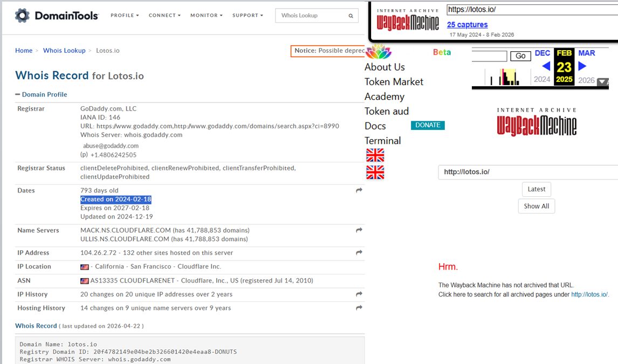Click 'ULLIS.NS.CLOUDFLARE.COM' name server text
618x364 pixels.
tap(126, 239)
